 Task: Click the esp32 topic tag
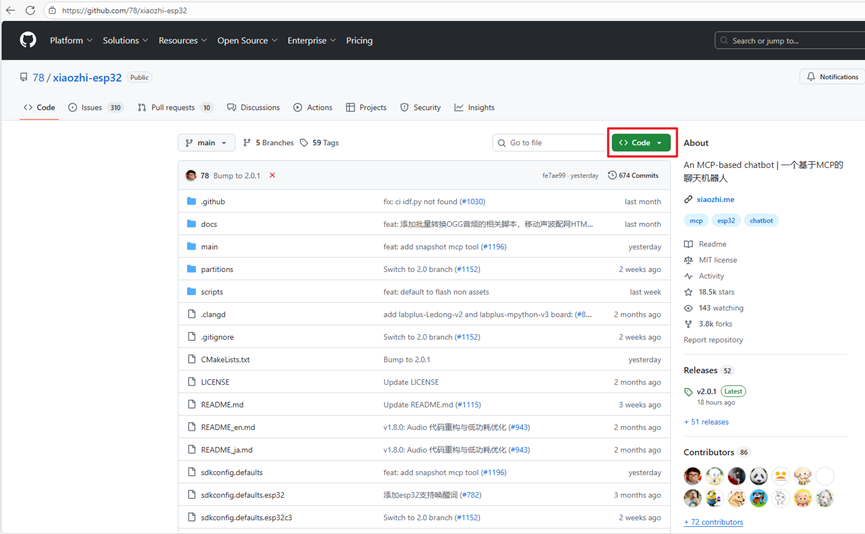[x=726, y=220]
